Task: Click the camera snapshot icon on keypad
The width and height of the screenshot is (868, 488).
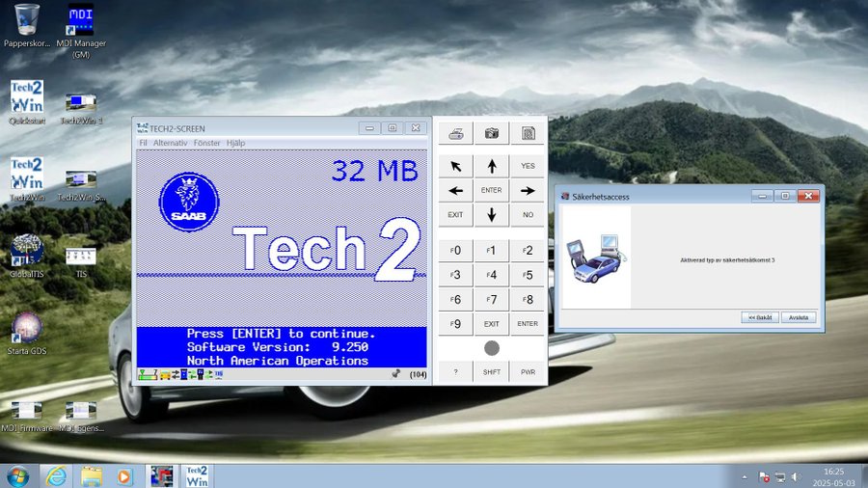Action: (x=492, y=133)
